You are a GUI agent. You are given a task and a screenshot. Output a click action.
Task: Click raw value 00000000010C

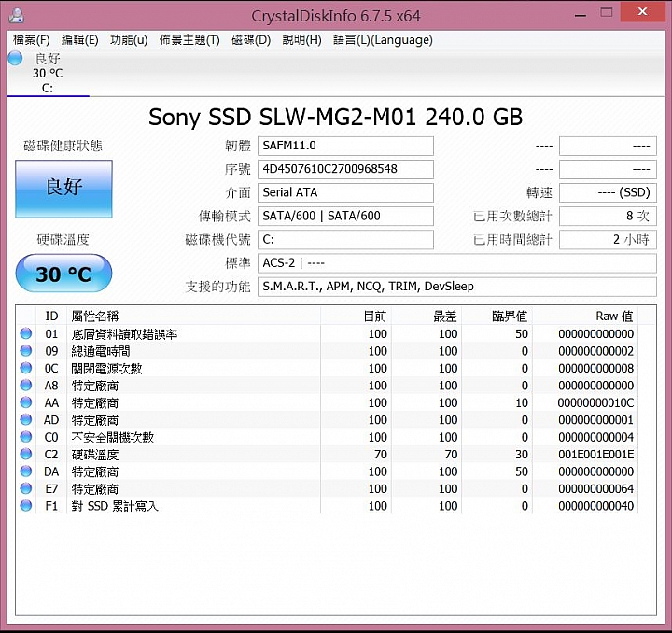coord(595,402)
